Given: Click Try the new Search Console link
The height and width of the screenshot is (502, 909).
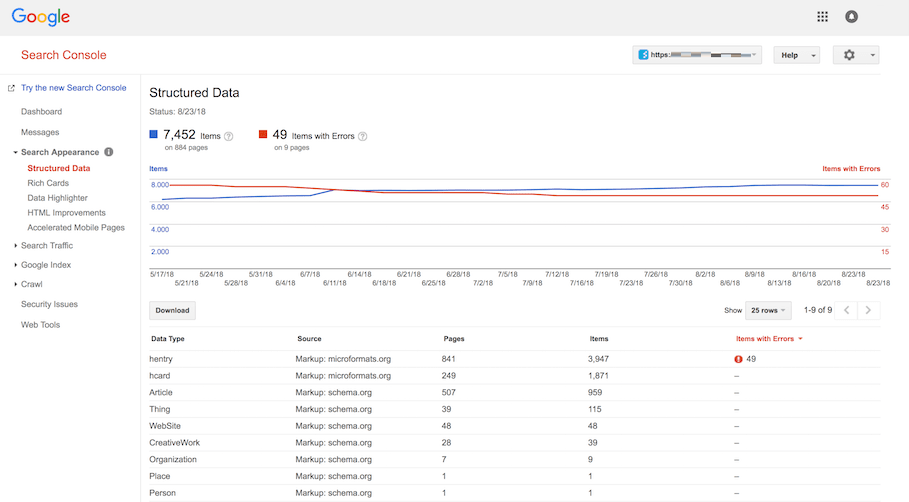Looking at the screenshot, I should click(x=74, y=88).
